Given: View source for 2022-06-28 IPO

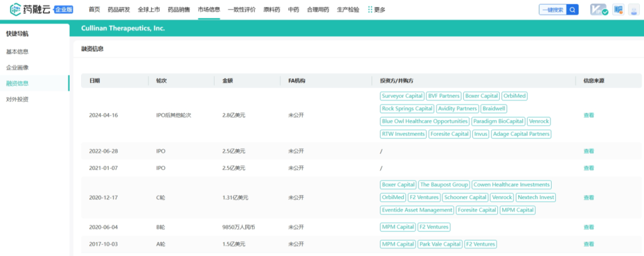Looking at the screenshot, I should 589,151.
